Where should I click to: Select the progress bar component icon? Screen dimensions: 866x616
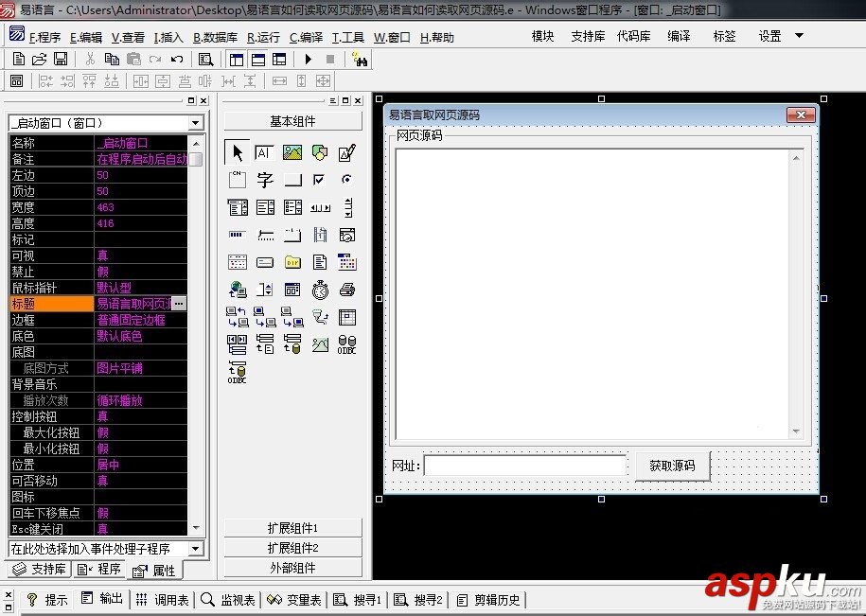[238, 235]
